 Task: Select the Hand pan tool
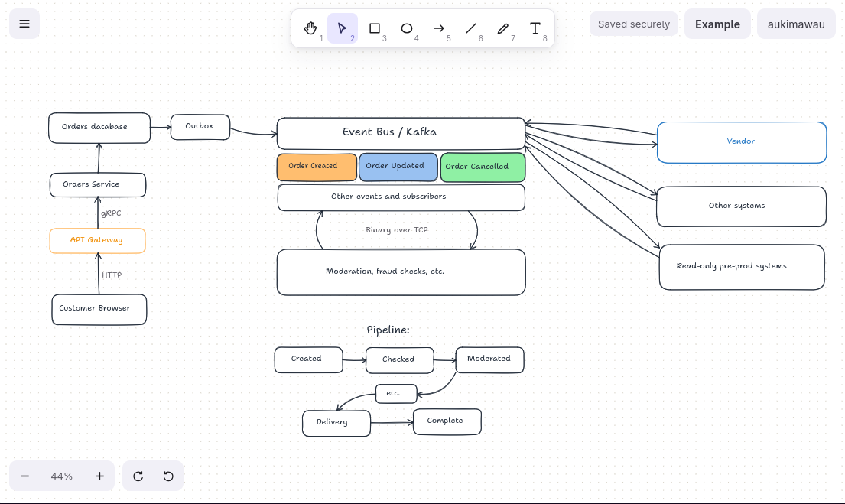coord(310,28)
